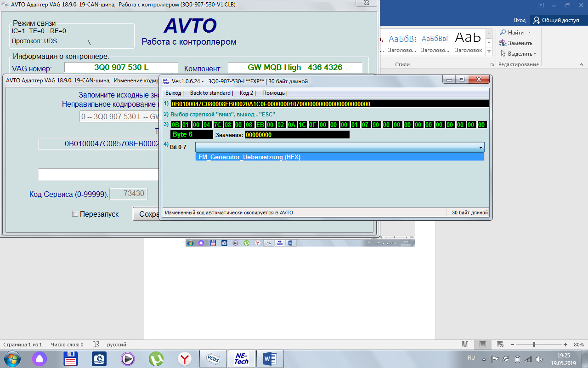Screen dimensions: 588x368
Task: Switch to VCDS taskbar window
Action: coord(213,358)
